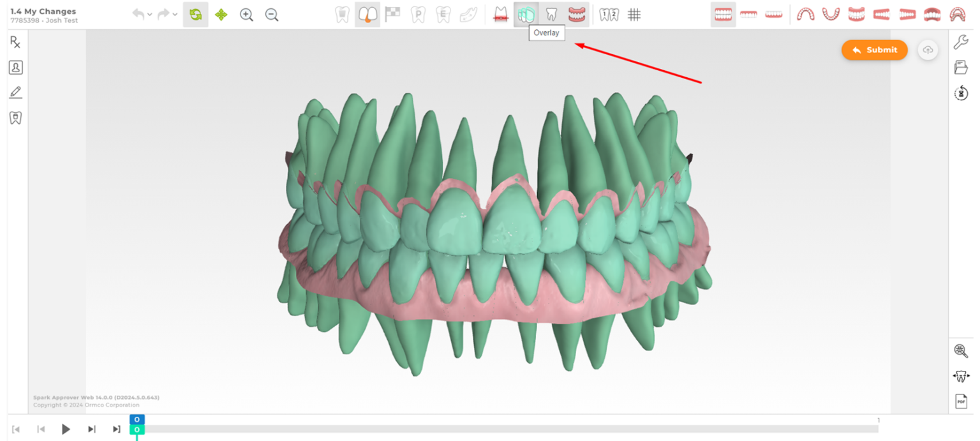The width and height of the screenshot is (980, 441).
Task: Click the hourglass history icon
Action: (961, 93)
